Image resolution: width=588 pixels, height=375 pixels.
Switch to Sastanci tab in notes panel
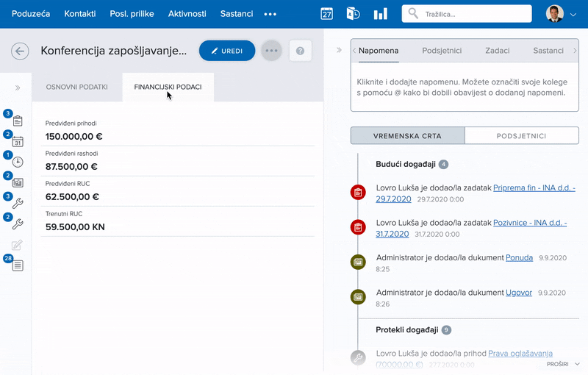548,51
